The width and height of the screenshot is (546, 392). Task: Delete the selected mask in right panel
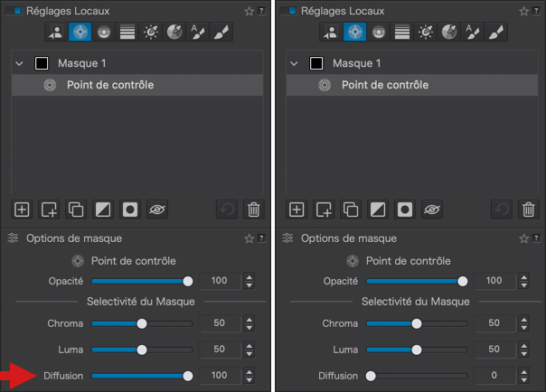pyautogui.click(x=529, y=210)
